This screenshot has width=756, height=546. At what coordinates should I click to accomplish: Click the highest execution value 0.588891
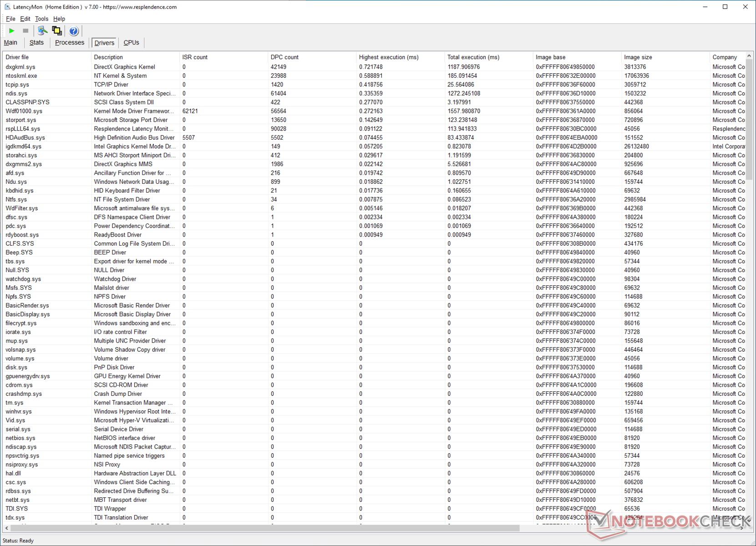tap(371, 76)
